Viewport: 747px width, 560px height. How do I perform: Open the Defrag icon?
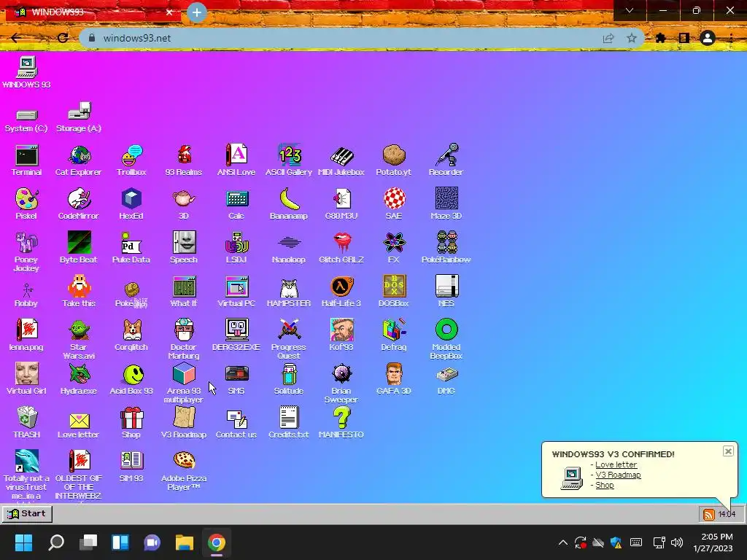click(393, 335)
